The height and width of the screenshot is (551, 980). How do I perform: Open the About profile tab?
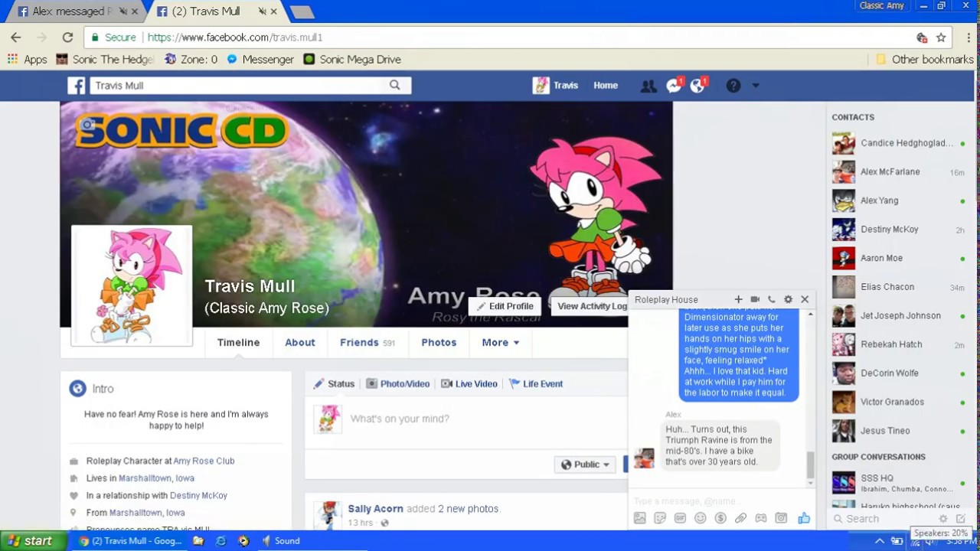[x=300, y=342]
